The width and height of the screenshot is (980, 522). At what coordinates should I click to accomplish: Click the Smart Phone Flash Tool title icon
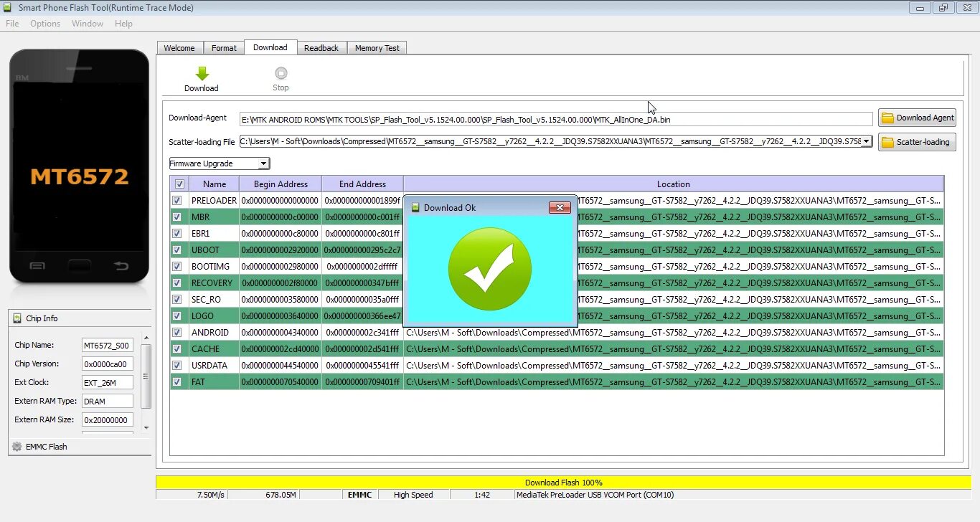pos(9,8)
